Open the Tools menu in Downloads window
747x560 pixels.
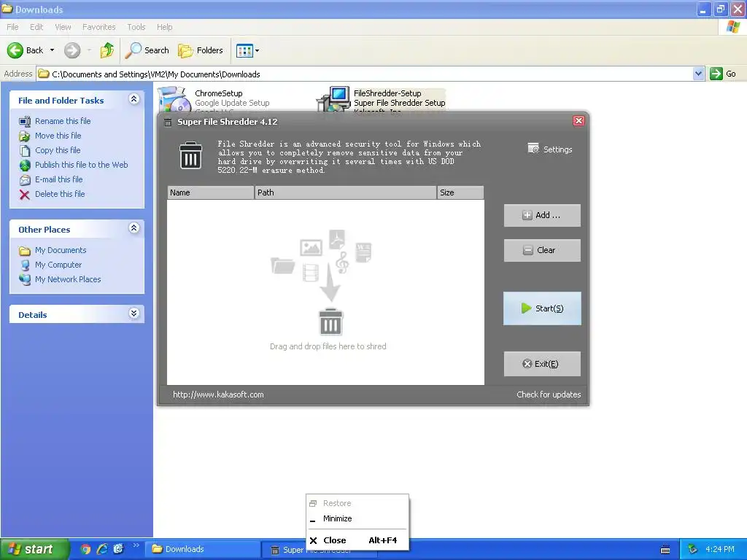pos(136,27)
